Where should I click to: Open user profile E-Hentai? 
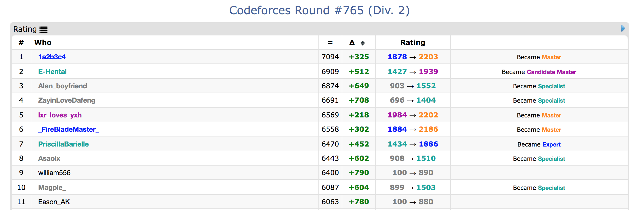point(52,72)
